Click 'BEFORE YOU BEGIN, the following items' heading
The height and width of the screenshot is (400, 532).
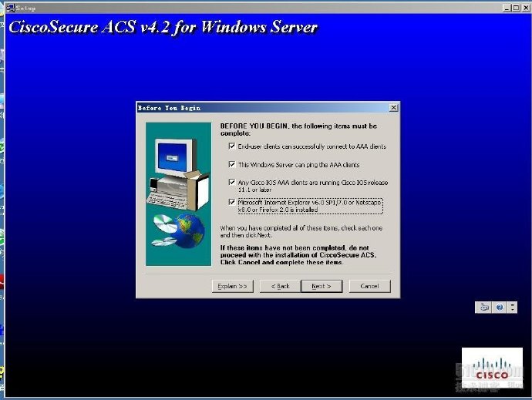point(298,129)
